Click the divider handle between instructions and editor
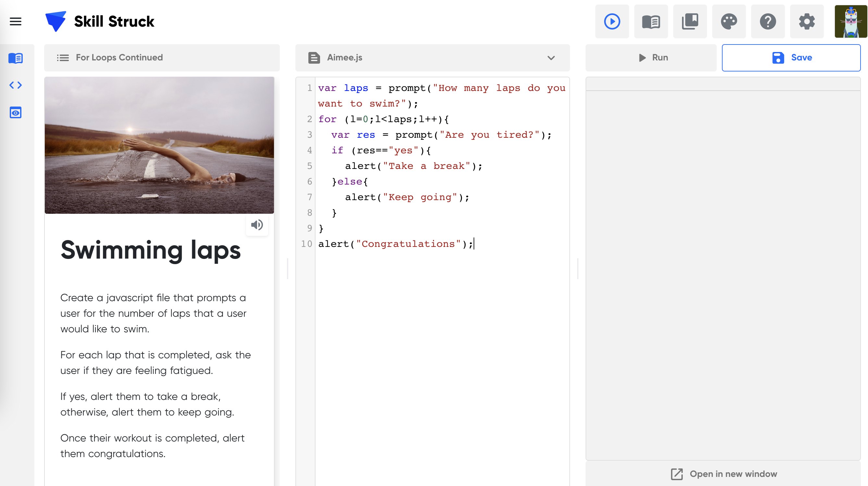 tap(287, 269)
